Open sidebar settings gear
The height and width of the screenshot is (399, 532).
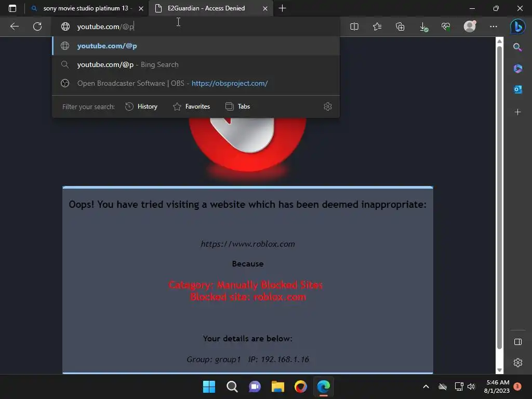coord(518,363)
